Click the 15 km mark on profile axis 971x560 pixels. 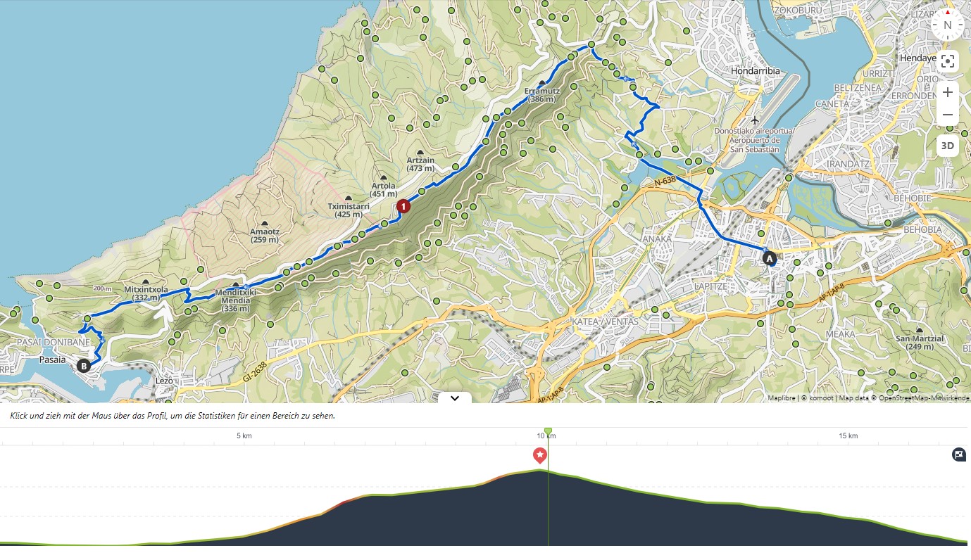[848, 436]
